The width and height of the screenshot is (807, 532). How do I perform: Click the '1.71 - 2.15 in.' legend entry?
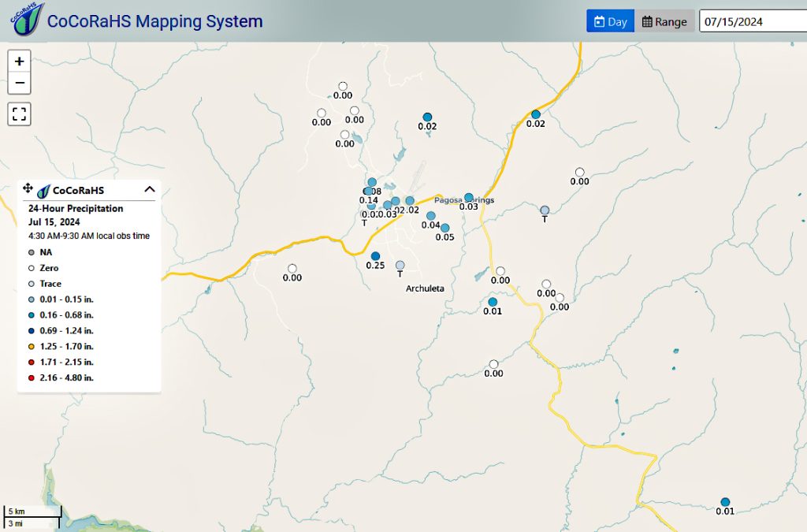point(66,363)
